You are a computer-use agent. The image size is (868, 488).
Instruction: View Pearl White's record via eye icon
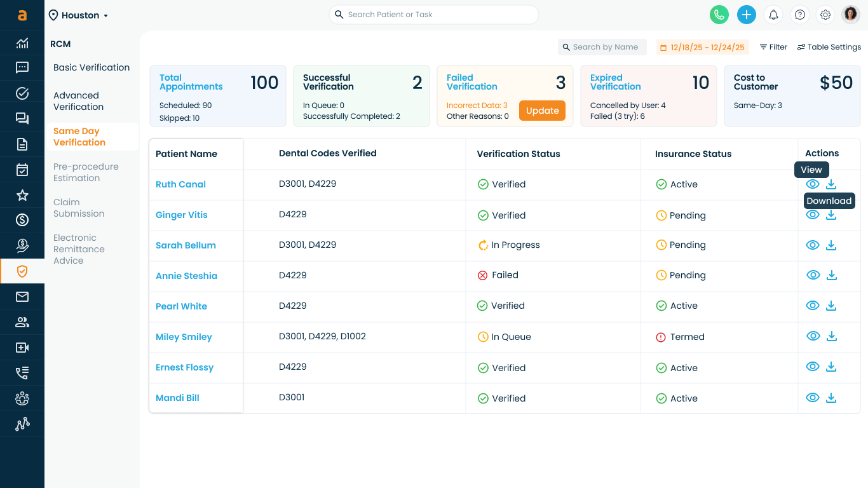tap(813, 306)
